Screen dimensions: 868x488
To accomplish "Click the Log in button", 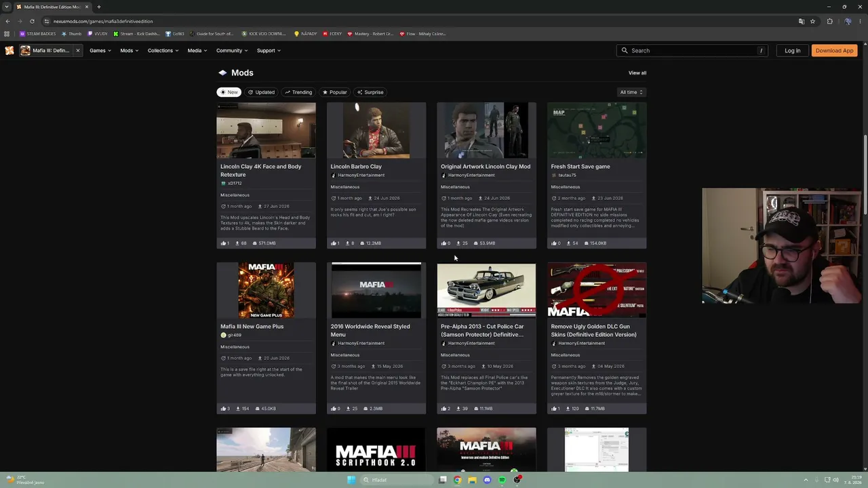I will [792, 50].
